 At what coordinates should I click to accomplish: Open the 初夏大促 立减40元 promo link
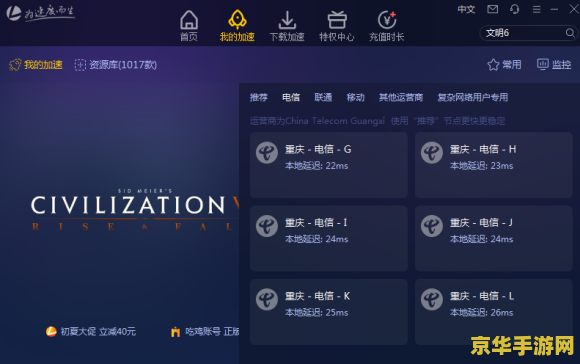tap(91, 331)
